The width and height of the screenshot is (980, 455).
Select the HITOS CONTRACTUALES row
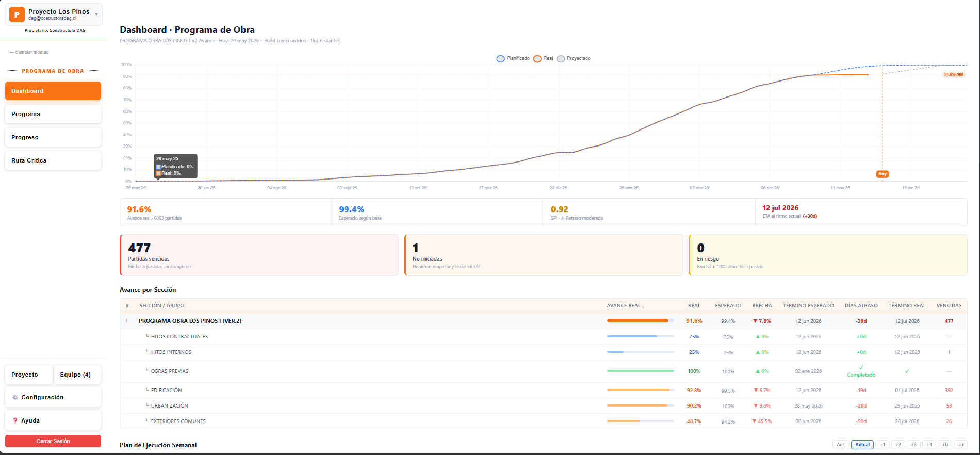pyautogui.click(x=544, y=336)
